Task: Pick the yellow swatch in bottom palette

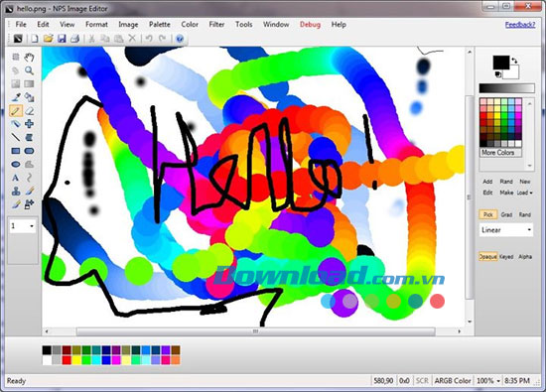Action: [x=76, y=360]
